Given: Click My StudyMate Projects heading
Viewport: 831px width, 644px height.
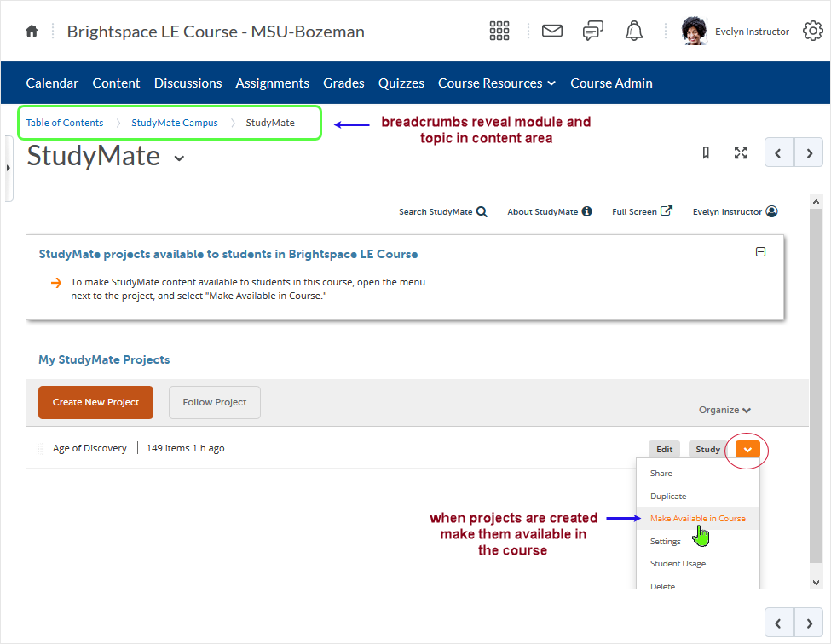Looking at the screenshot, I should [104, 359].
